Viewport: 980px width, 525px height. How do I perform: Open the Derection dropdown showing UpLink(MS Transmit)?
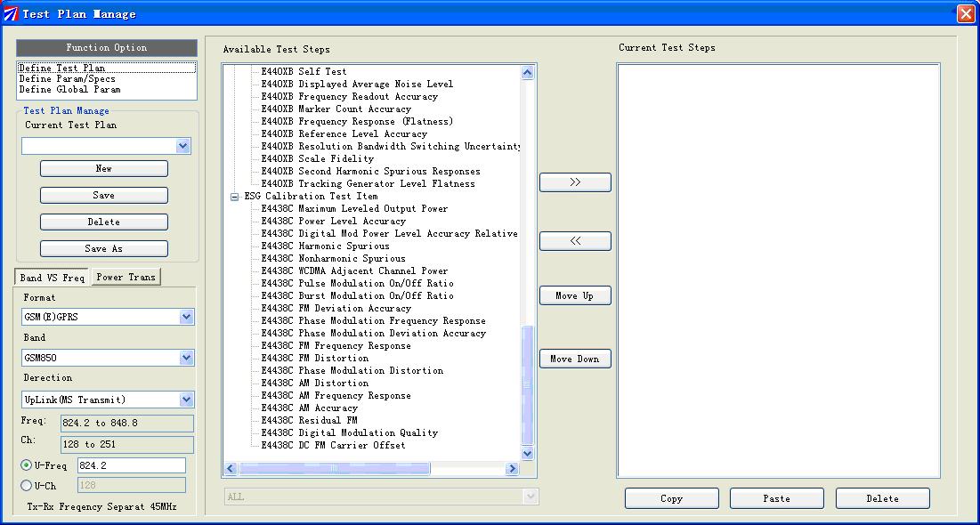186,400
